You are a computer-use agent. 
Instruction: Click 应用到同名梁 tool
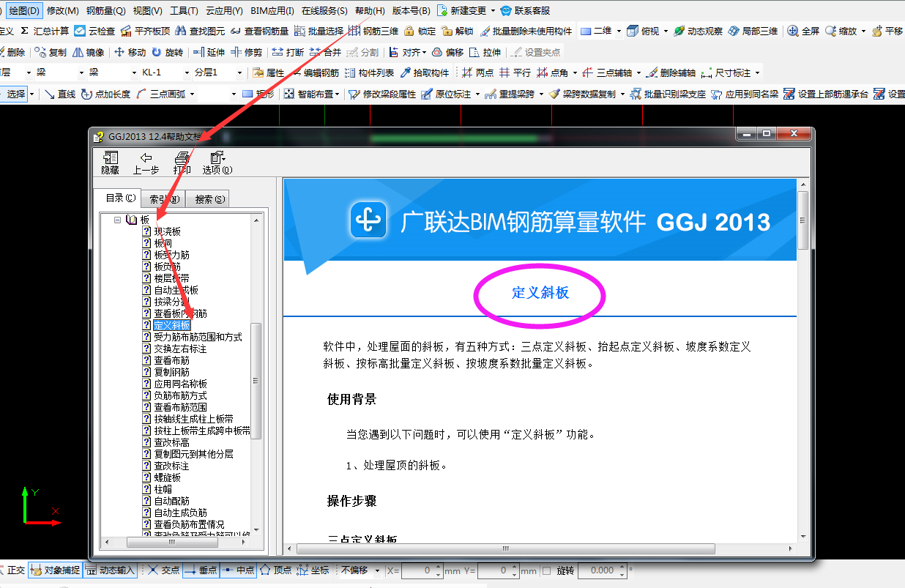(744, 94)
